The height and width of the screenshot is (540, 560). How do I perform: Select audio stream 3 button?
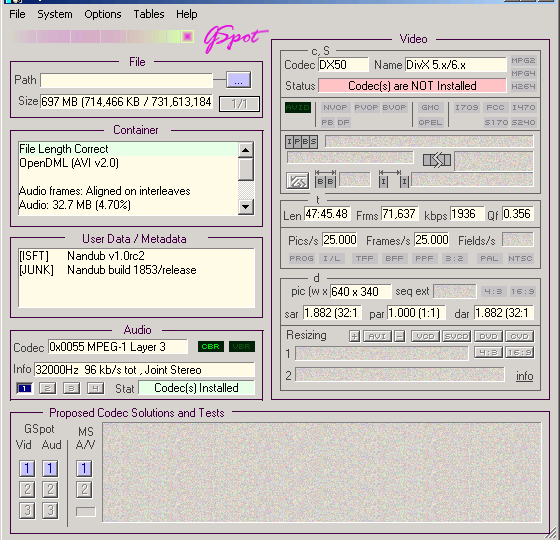[71, 388]
